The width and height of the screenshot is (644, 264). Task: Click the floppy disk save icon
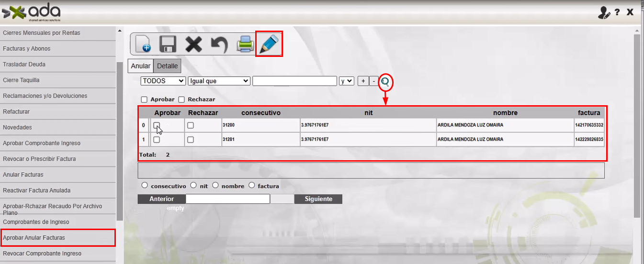point(168,44)
